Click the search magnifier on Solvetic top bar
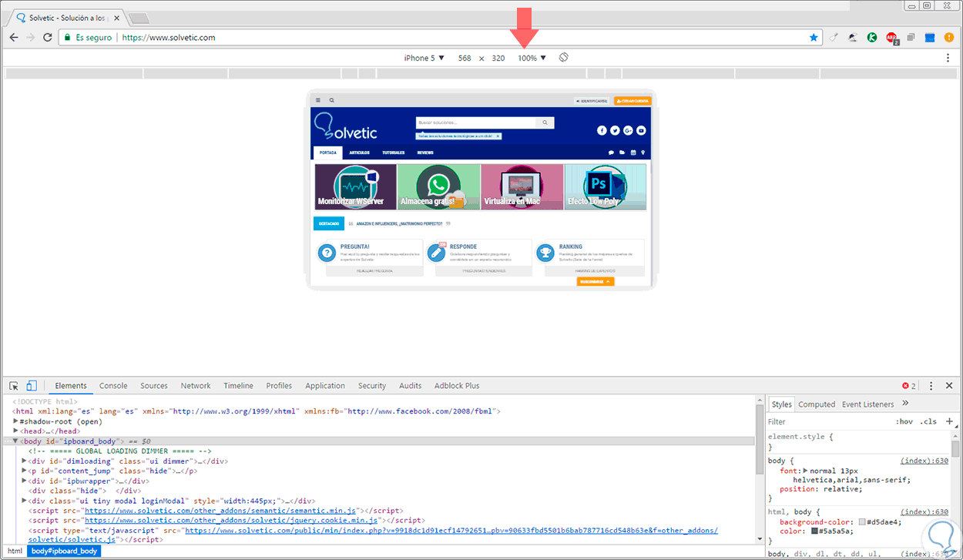Viewport: 963px width, 560px height. 332,100
